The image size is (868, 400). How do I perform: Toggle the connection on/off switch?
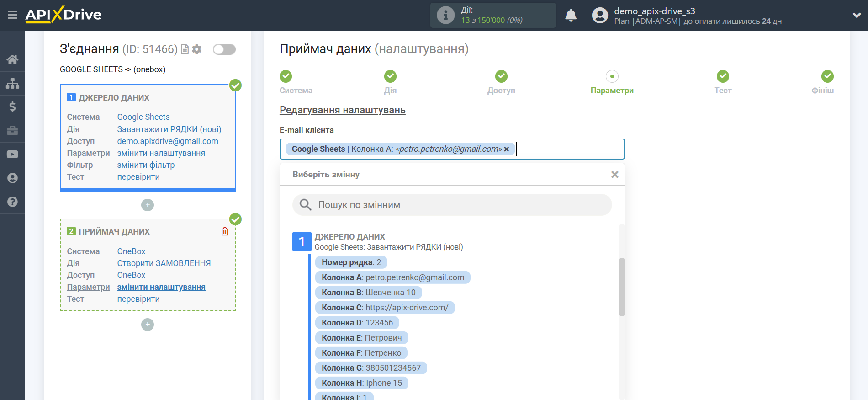(x=224, y=49)
